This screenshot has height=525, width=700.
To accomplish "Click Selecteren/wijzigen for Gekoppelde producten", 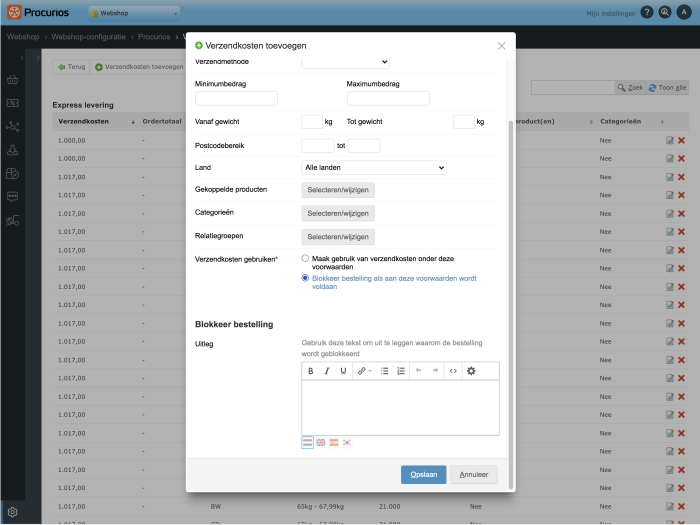I will click(338, 190).
